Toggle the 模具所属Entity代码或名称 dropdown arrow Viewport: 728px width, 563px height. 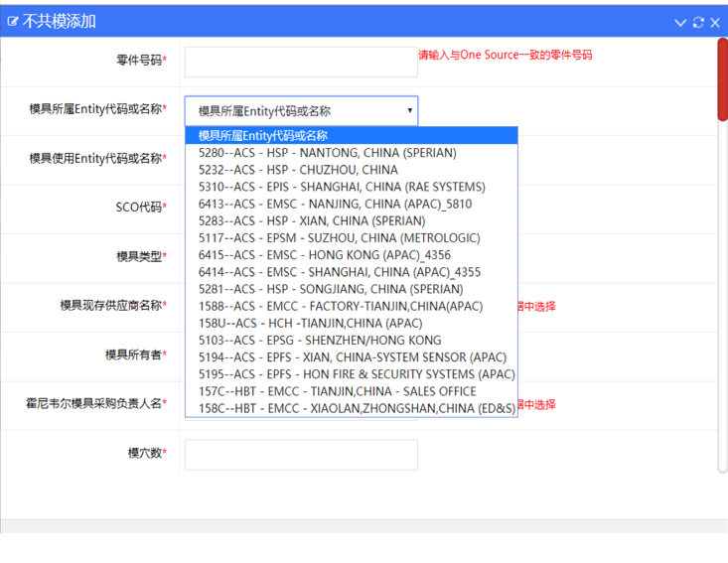coord(409,111)
